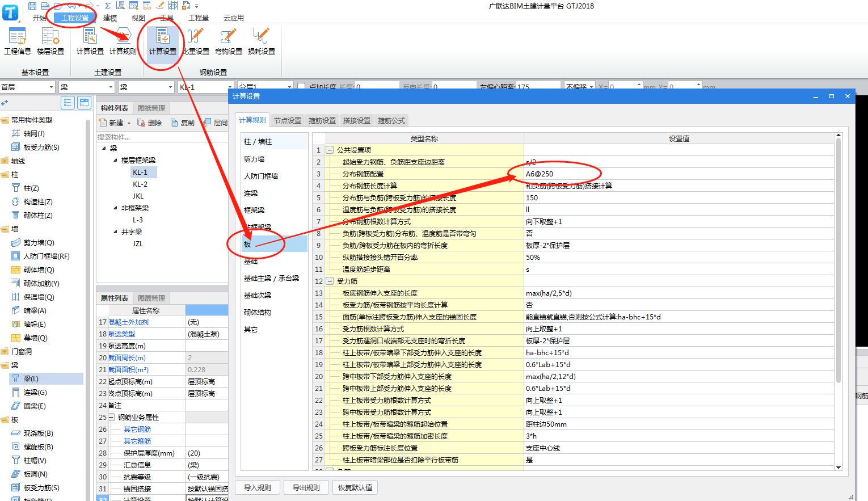
Task: Select 砌体墙(Q) component type
Action: (x=39, y=270)
